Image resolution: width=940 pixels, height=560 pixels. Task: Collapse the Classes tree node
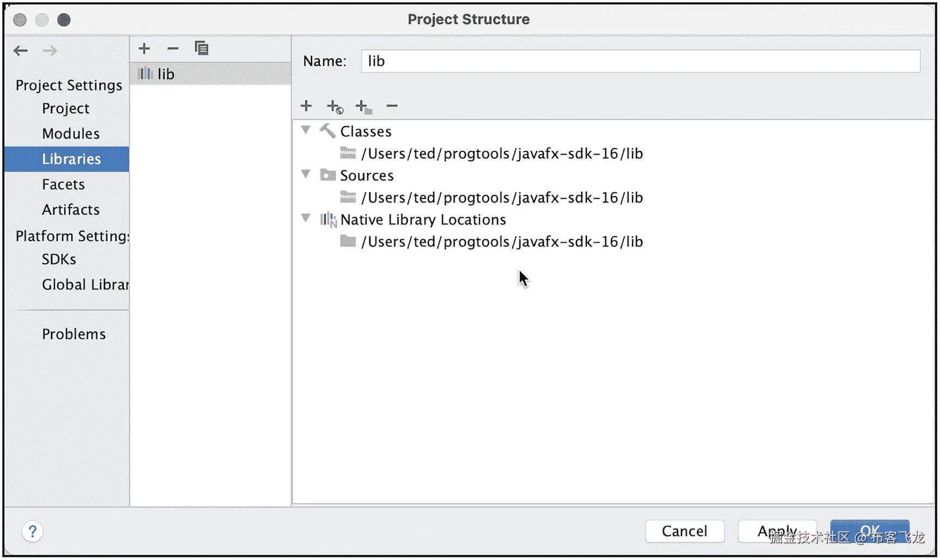pyautogui.click(x=306, y=130)
